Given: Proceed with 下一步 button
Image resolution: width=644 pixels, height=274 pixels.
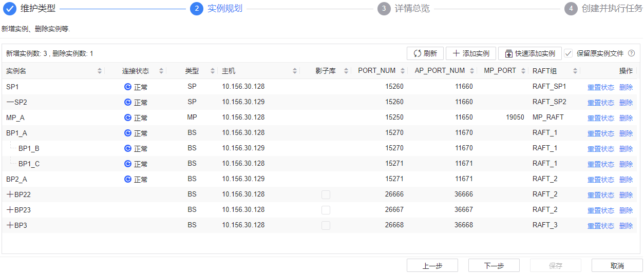Looking at the screenshot, I should click(494, 265).
